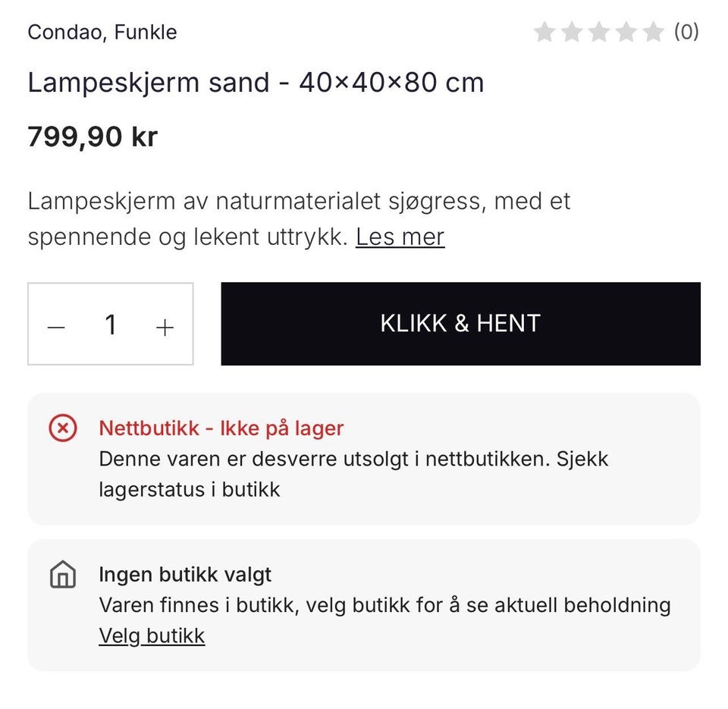Click the store house icon
This screenshot has width=728, height=709.
pyautogui.click(x=63, y=576)
